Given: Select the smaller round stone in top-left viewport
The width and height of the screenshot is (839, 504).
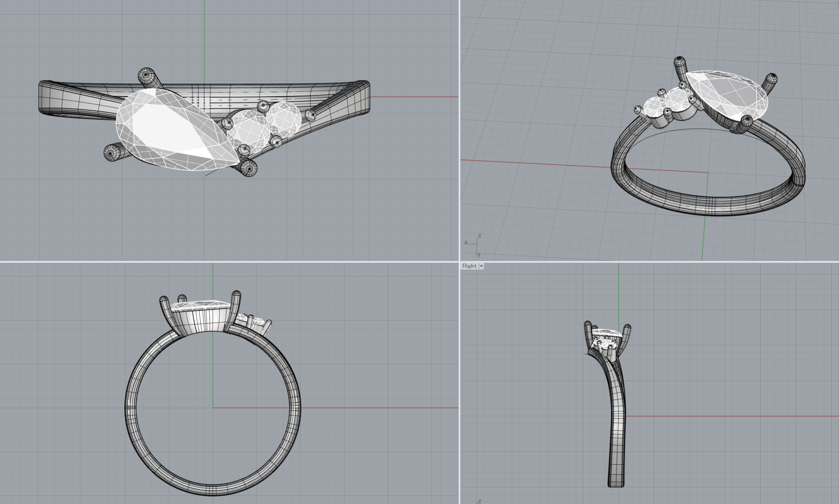Looking at the screenshot, I should click(x=283, y=117).
